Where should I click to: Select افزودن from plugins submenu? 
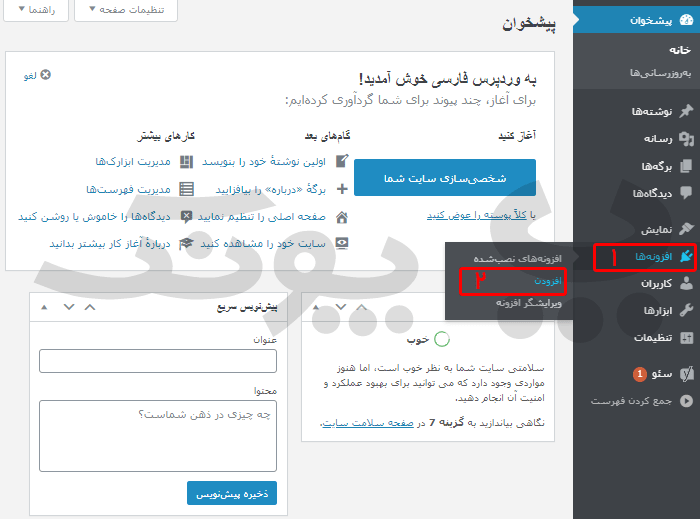(x=548, y=281)
